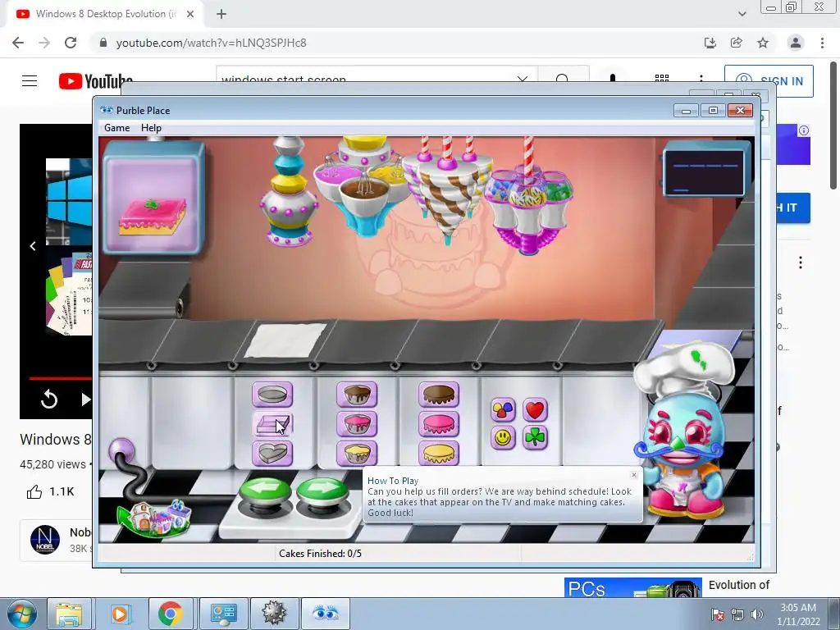Click the white paper on the conveyor belt

(x=285, y=340)
